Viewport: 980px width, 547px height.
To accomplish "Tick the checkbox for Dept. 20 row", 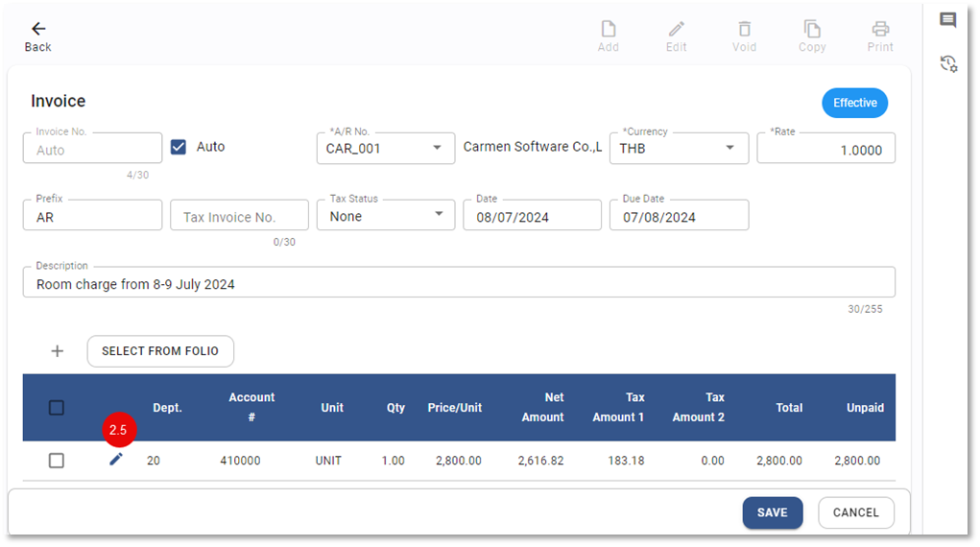I will (x=57, y=461).
